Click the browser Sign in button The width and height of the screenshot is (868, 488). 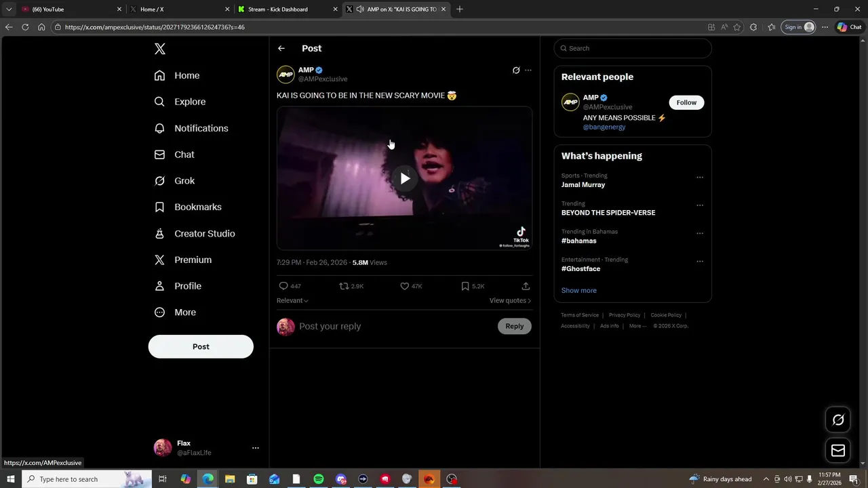tap(798, 27)
